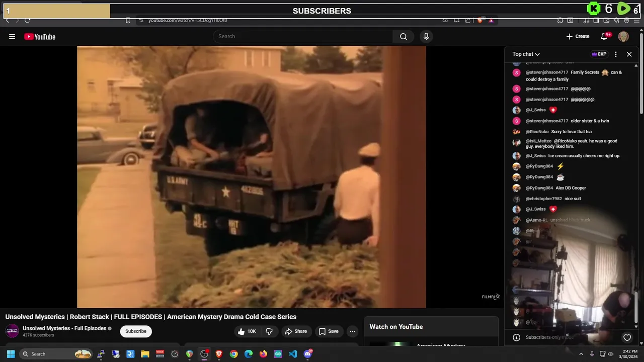The image size is (644, 362).
Task: Go to the YouTube home logo
Action: point(40,36)
